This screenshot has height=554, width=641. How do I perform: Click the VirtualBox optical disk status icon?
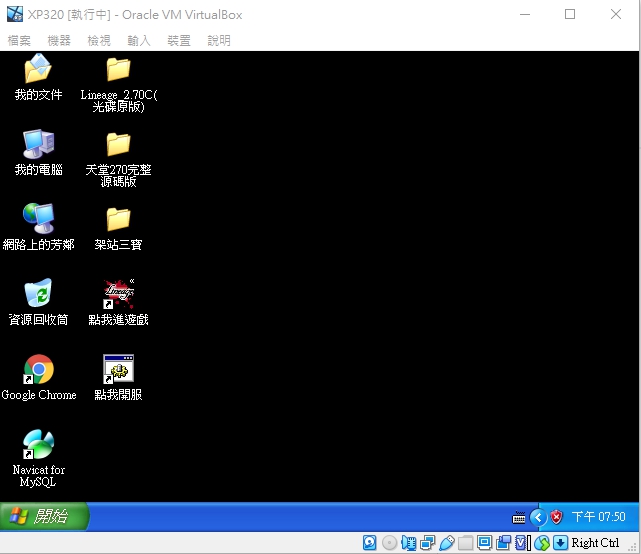[x=390, y=543]
